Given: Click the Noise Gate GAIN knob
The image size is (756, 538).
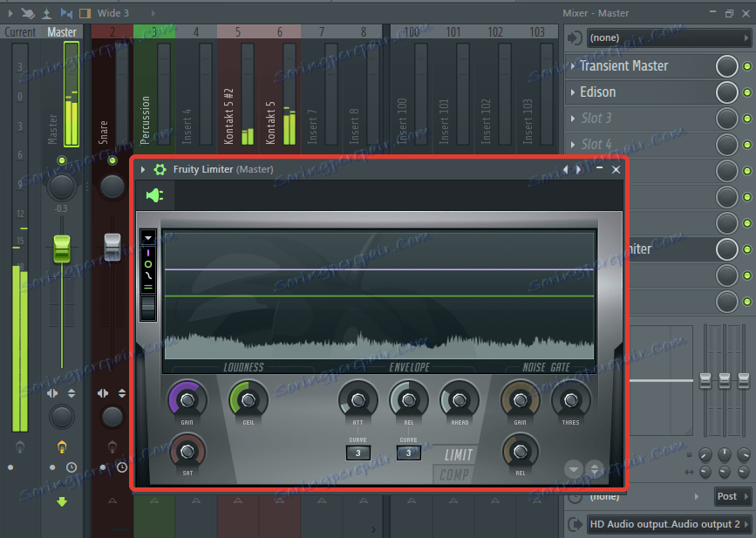Looking at the screenshot, I should pos(520,399).
